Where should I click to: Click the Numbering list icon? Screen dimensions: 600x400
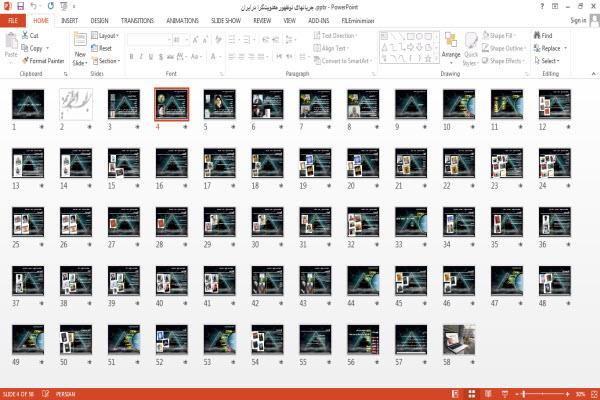247,40
